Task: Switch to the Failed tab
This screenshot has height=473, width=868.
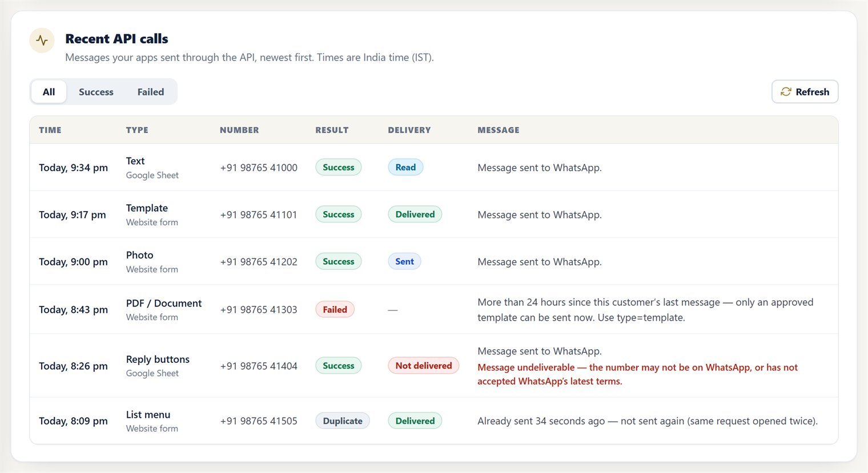Action: pos(151,92)
